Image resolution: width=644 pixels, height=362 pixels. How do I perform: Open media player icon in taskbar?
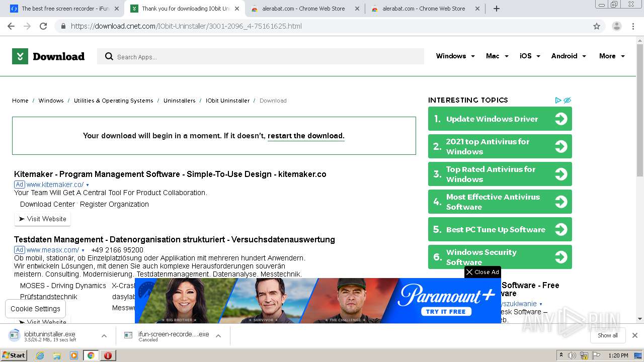pos(74,355)
